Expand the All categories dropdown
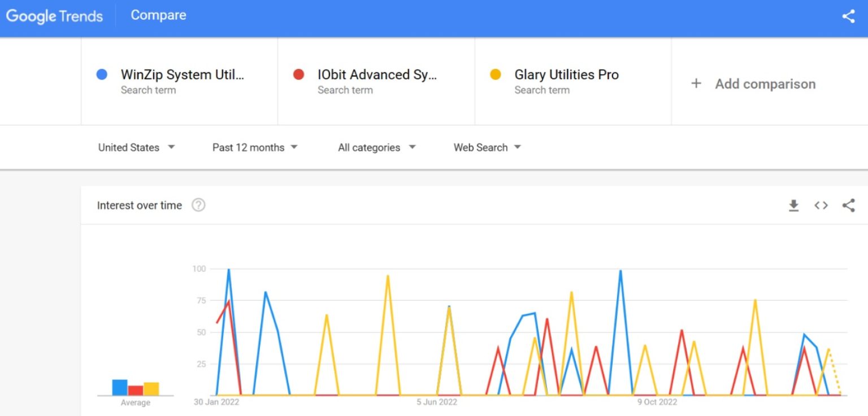The image size is (868, 416). [376, 148]
